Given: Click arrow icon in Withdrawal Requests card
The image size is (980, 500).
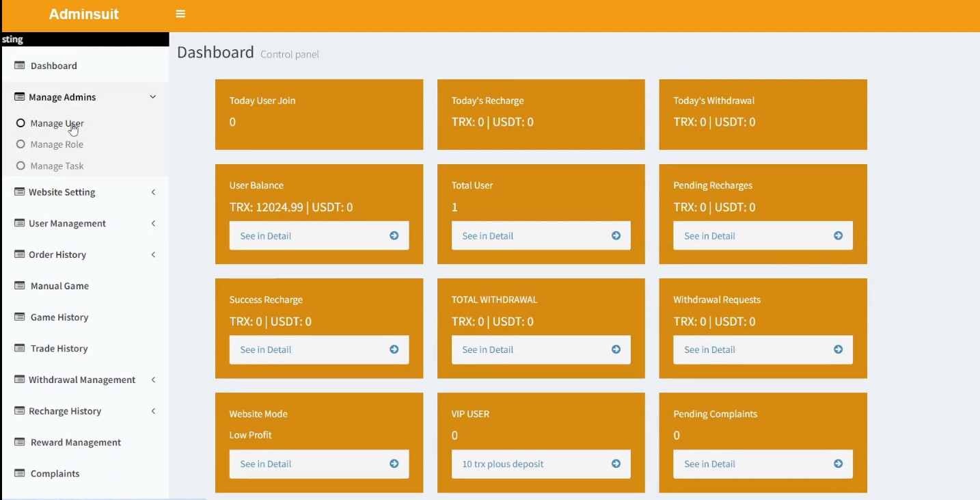Looking at the screenshot, I should 838,350.
